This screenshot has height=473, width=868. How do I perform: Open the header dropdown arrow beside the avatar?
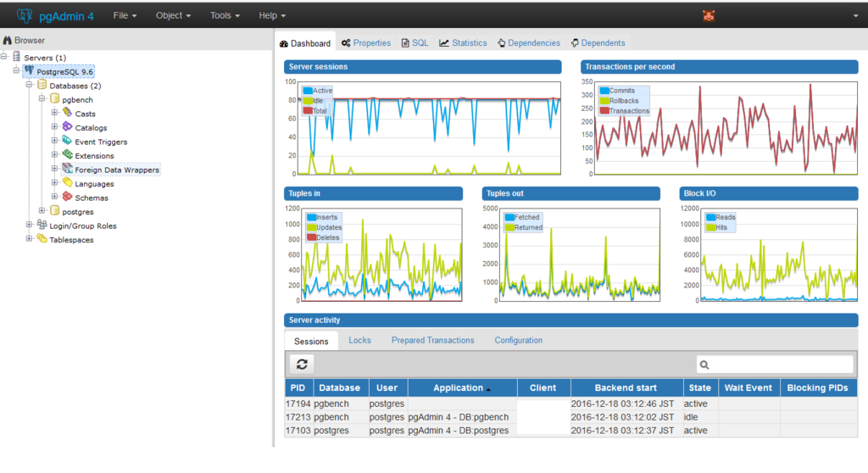pos(856,16)
